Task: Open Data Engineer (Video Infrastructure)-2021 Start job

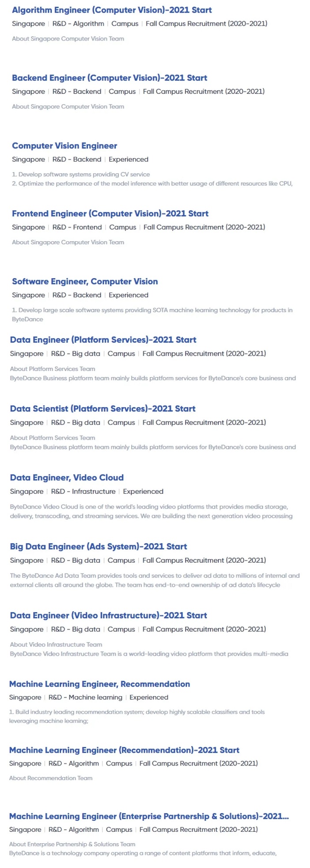Action: point(109,616)
